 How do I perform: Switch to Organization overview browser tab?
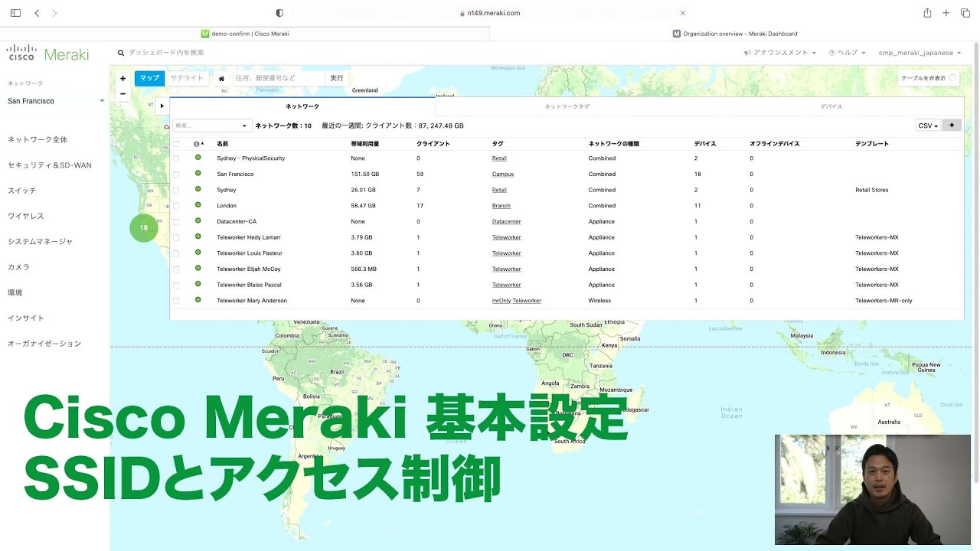point(735,34)
